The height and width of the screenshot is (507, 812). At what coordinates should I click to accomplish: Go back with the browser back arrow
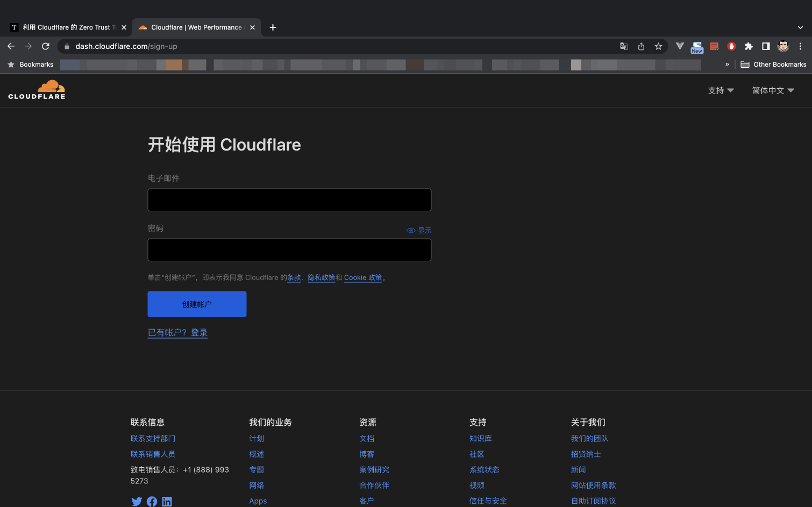coord(11,46)
